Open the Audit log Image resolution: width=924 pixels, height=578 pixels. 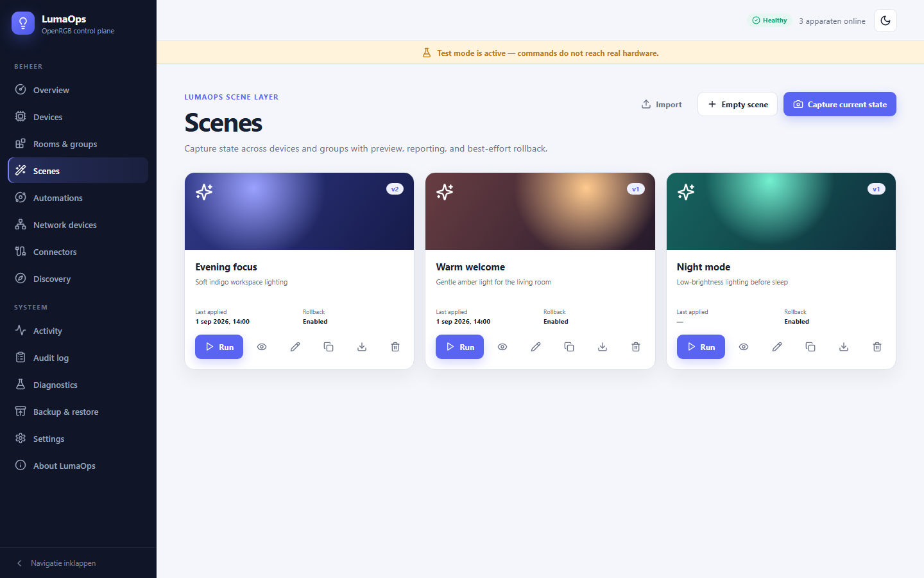point(78,358)
